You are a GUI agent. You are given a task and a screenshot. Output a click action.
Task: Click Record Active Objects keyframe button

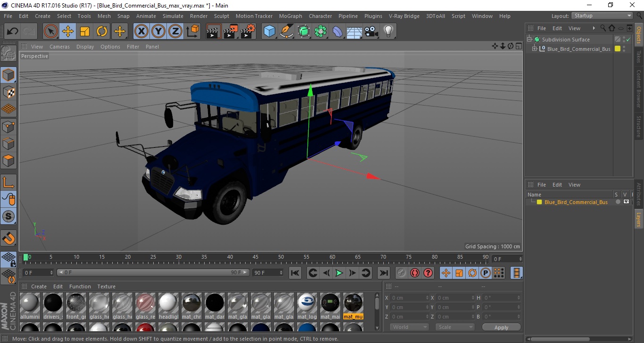[401, 273]
